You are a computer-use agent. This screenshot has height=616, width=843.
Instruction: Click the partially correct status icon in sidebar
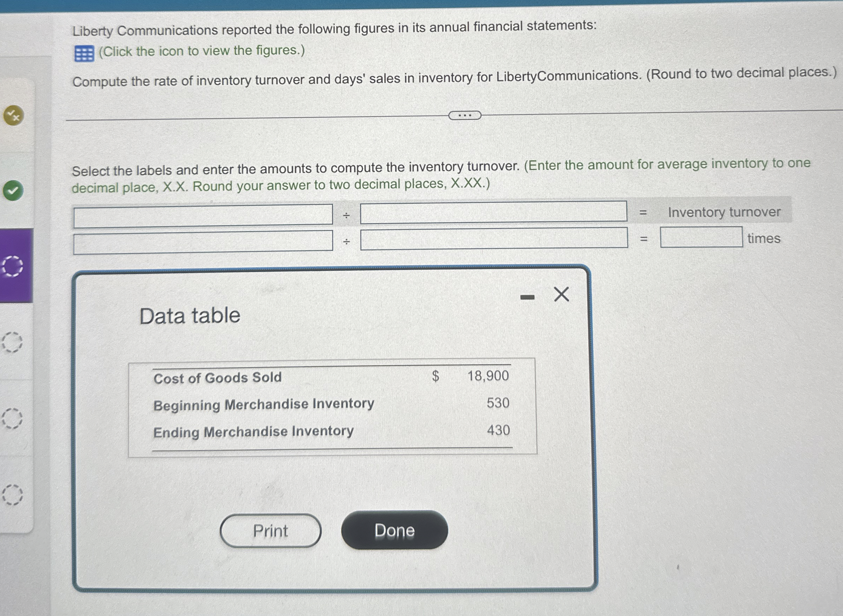pyautogui.click(x=14, y=115)
